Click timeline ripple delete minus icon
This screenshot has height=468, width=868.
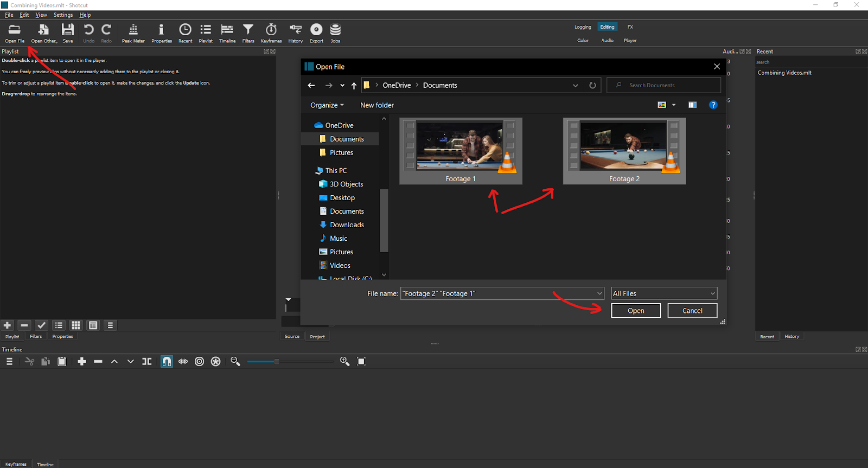(98, 362)
